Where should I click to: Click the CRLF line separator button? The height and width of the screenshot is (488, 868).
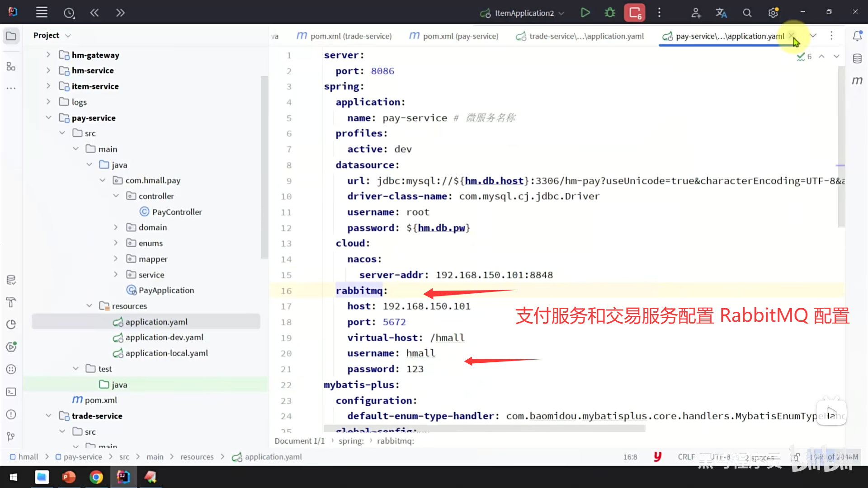tap(686, 457)
